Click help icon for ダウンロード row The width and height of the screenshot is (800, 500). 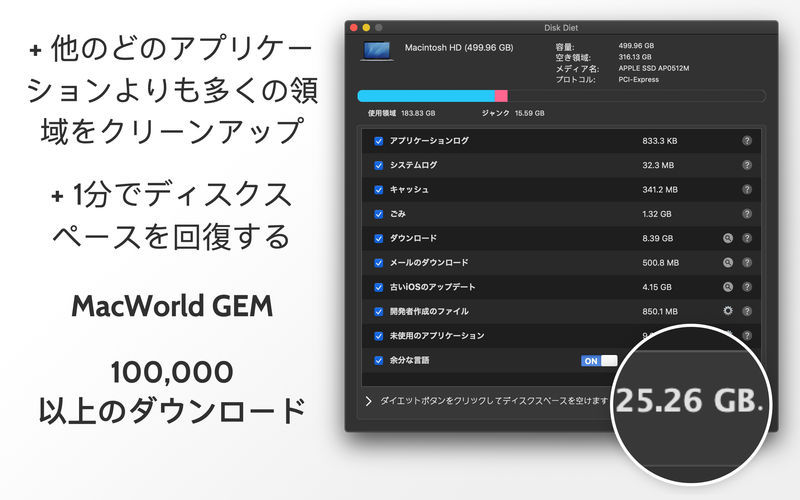(746, 238)
